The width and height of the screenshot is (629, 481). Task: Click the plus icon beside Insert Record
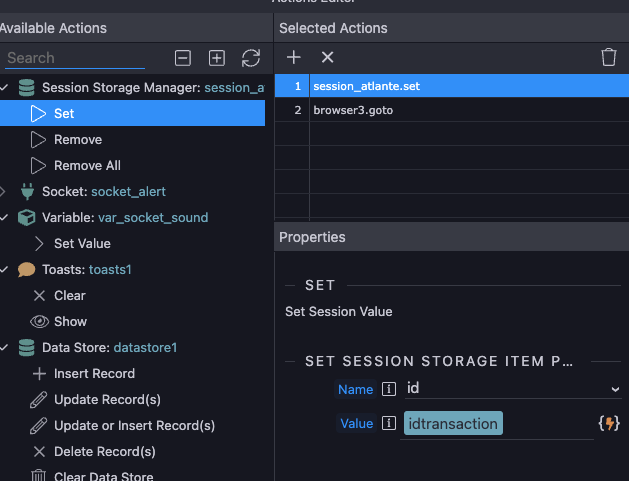point(39,373)
